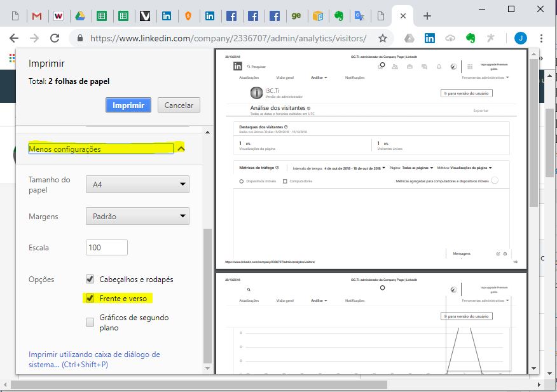Click the Imprimir button

(x=128, y=105)
